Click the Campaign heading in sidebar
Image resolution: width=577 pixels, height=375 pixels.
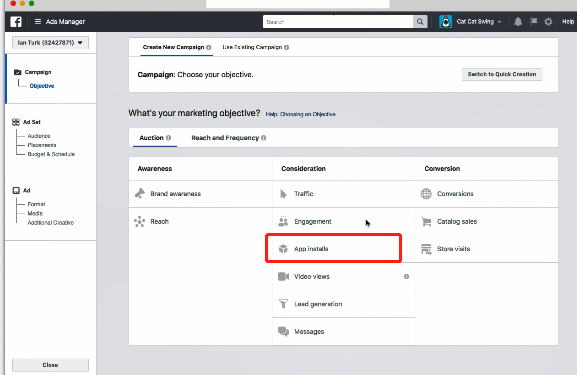click(38, 72)
